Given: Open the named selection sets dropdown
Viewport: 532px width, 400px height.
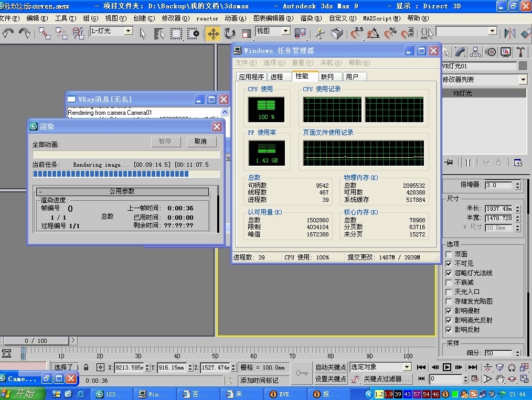Looking at the screenshot, I should pos(493,31).
